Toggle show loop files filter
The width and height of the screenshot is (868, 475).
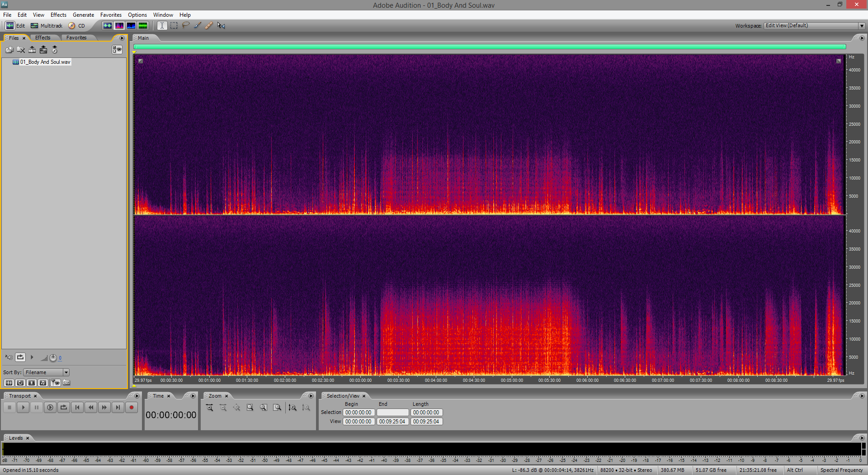20,383
